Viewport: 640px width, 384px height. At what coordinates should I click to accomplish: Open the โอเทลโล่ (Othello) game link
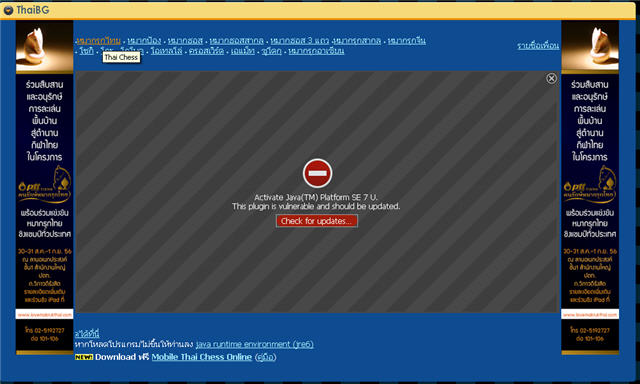(167, 51)
